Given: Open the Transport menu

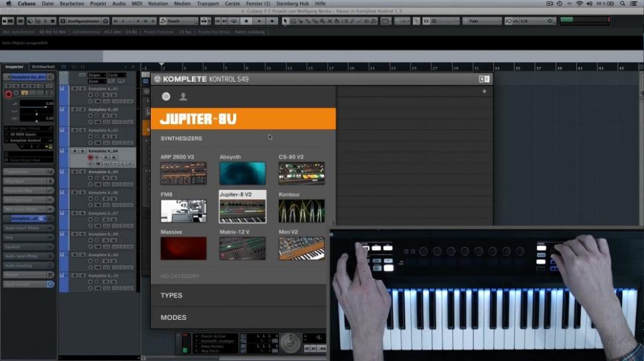Looking at the screenshot, I should pos(208,4).
